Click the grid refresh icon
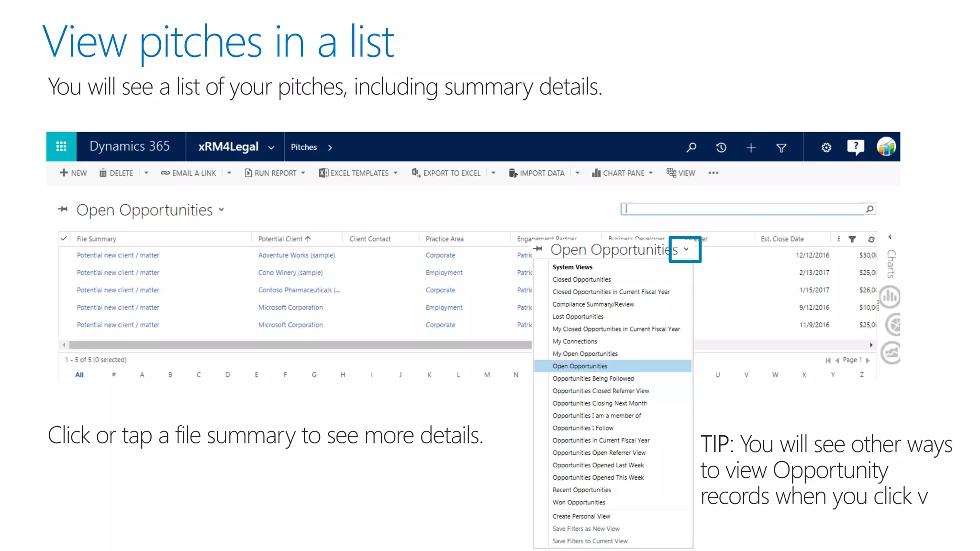 [x=871, y=239]
